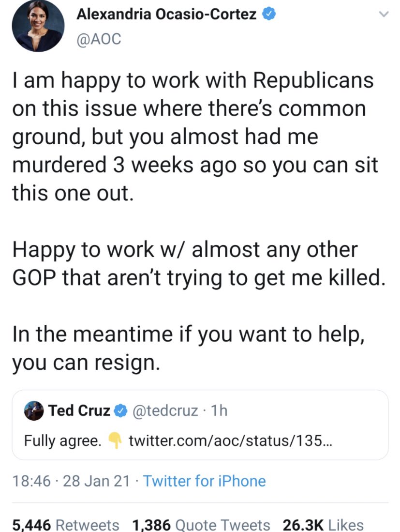Open the @tedcruz handle
Image resolution: width=400 pixels, height=532 pixels.
click(x=164, y=410)
